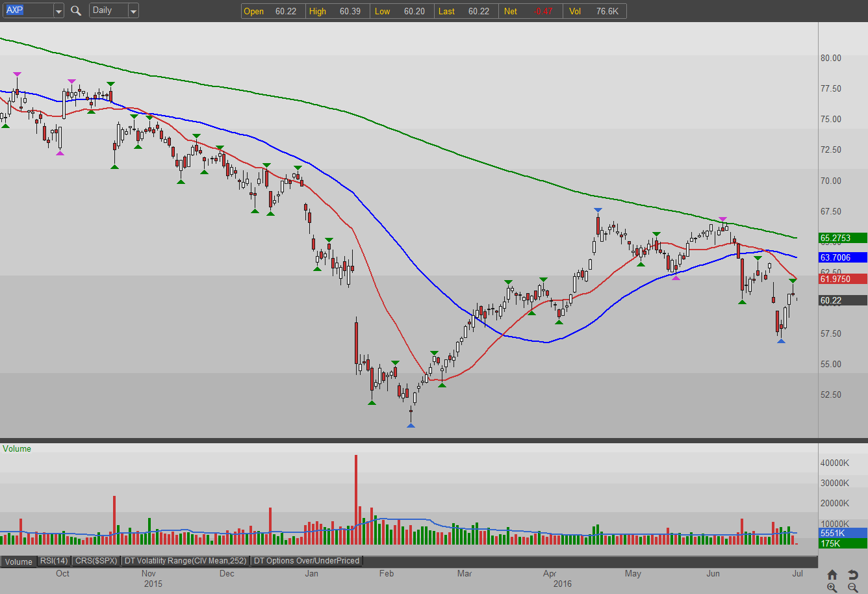Click the 80.00 price axis label

tap(831, 58)
